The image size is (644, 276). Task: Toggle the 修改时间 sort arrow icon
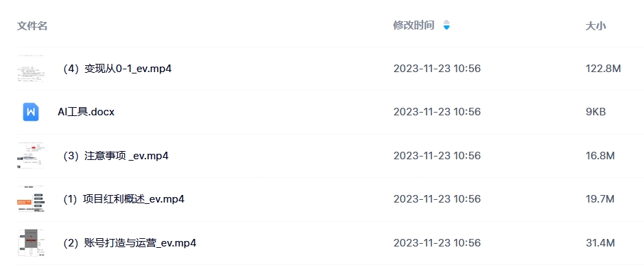(x=446, y=25)
